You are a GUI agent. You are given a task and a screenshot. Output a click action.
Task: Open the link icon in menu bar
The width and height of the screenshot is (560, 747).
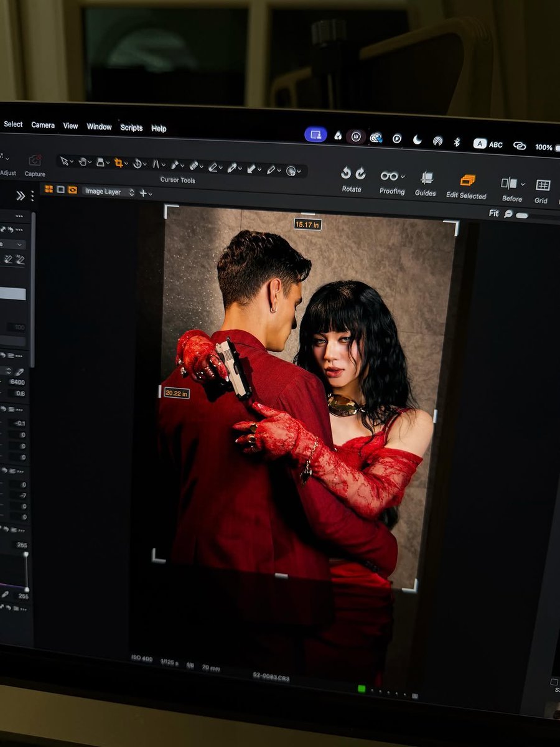click(520, 146)
